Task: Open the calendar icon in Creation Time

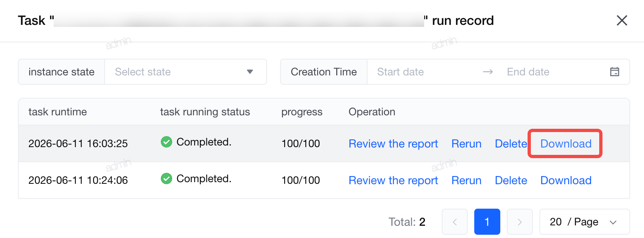Action: [x=615, y=72]
